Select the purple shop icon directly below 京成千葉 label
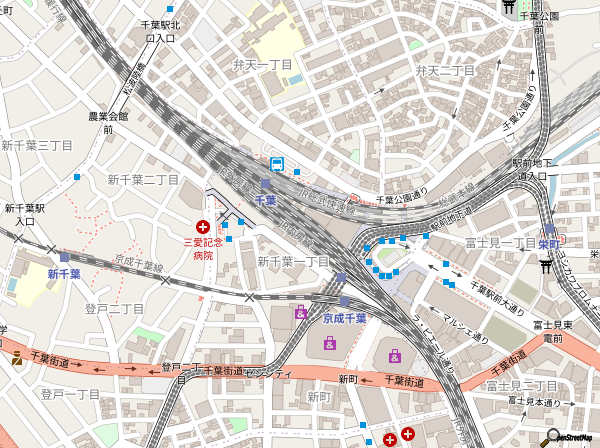Image resolution: width=600 pixels, height=448 pixels. coord(329,343)
